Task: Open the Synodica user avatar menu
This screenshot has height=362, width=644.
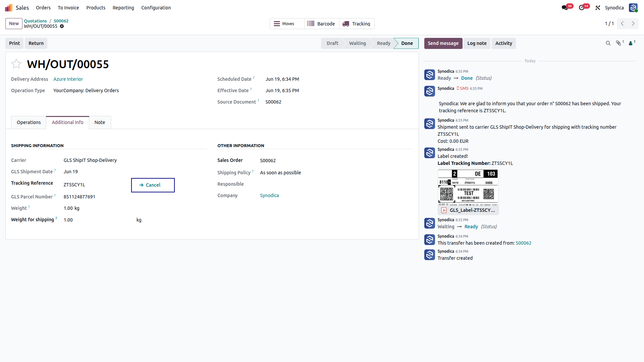Action: pos(633,8)
